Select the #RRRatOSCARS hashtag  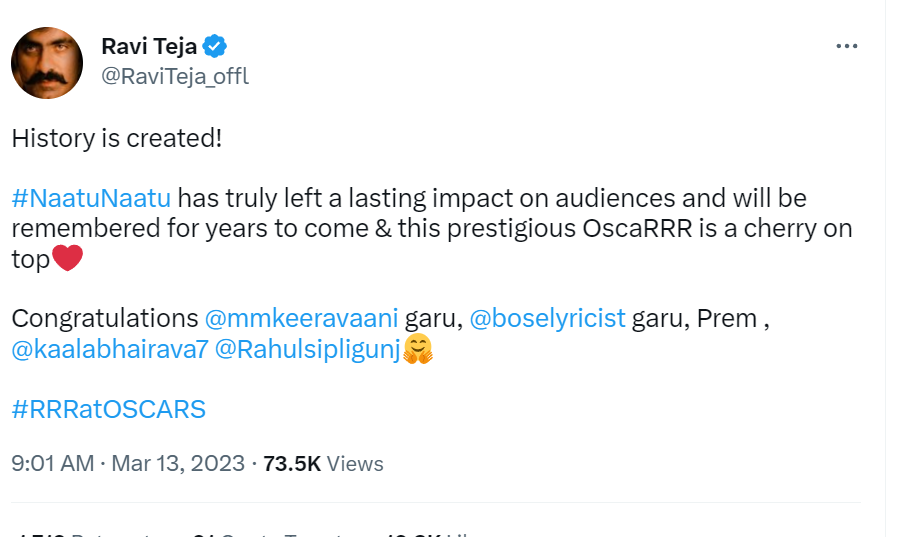tap(108, 408)
